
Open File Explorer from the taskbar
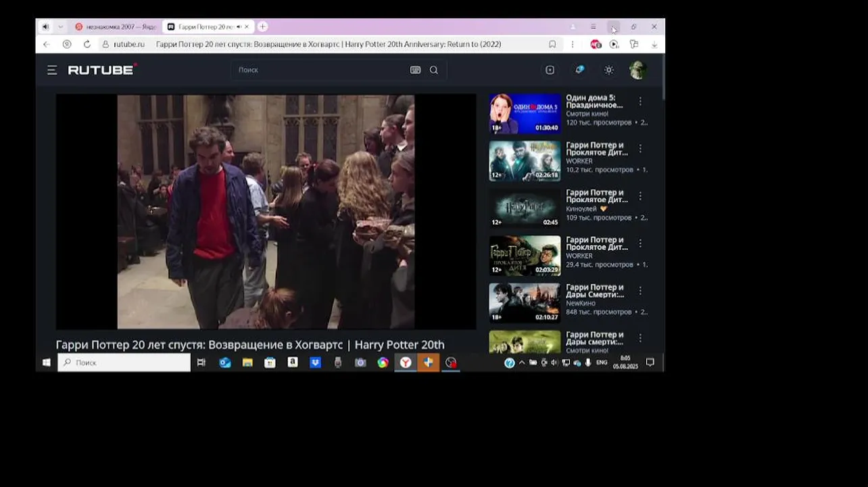(x=247, y=363)
